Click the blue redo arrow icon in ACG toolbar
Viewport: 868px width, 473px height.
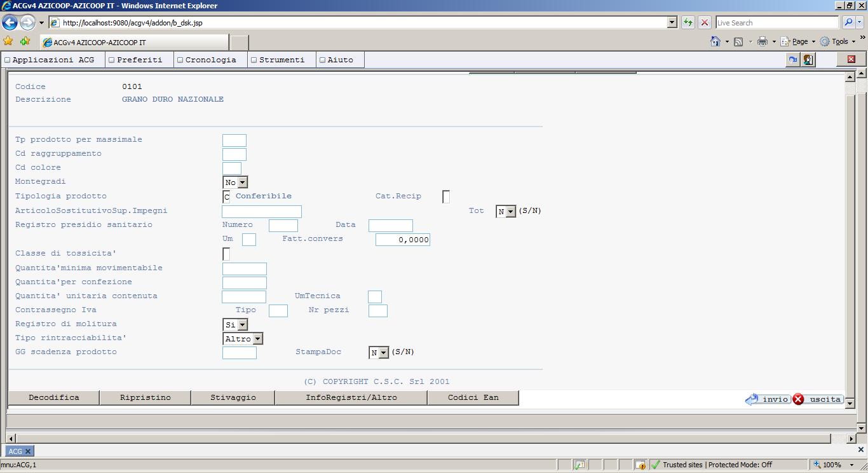[792, 60]
